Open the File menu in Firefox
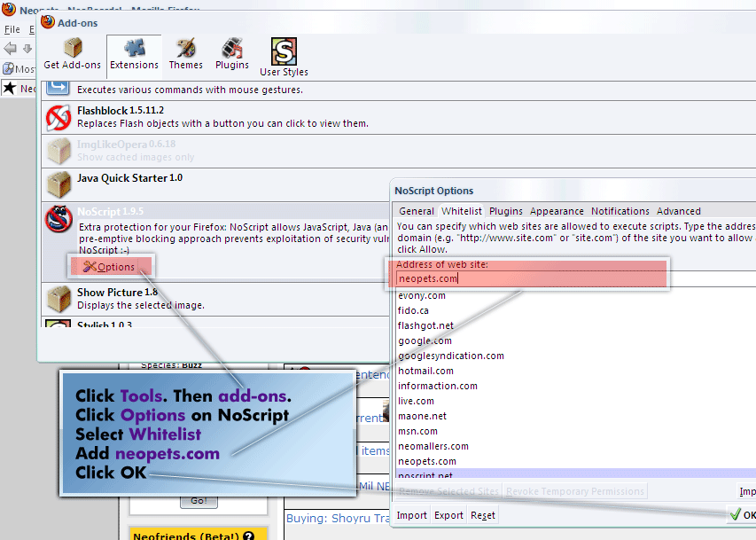Screen dimensions: 756x540 point(12,29)
